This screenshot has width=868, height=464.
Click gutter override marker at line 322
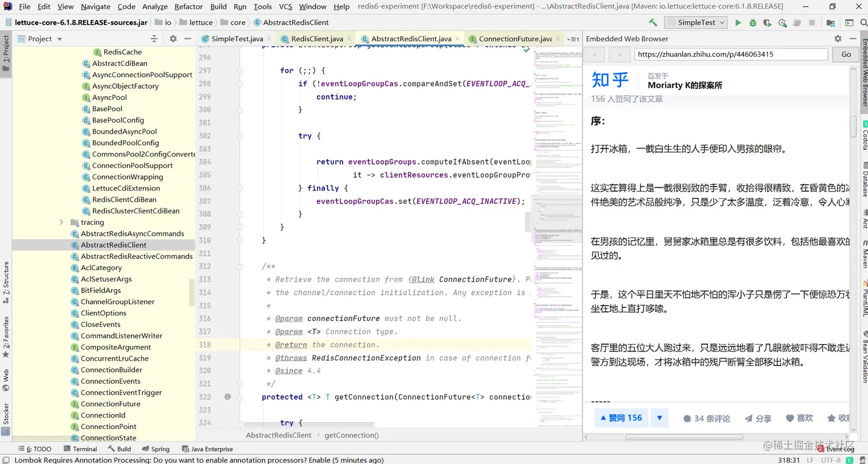(x=227, y=396)
